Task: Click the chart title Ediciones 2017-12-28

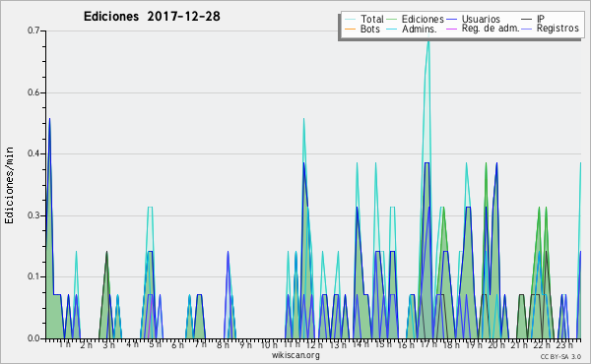Action: (x=152, y=17)
